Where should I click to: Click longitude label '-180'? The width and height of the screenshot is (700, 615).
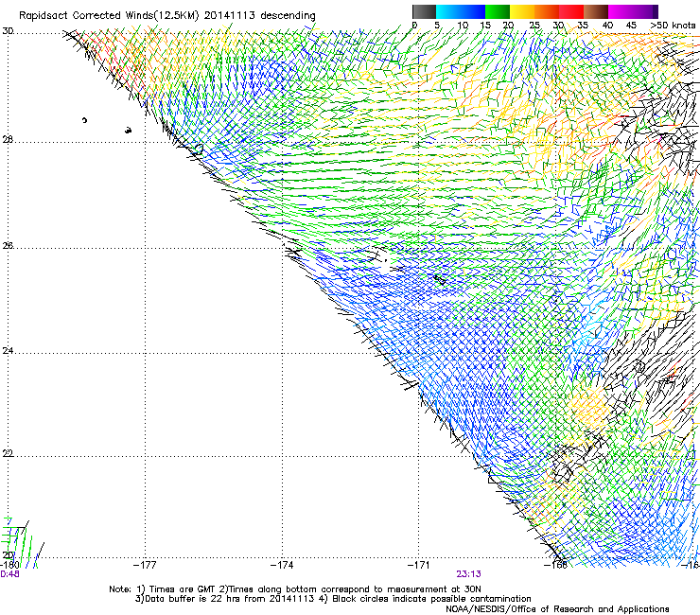point(9,565)
